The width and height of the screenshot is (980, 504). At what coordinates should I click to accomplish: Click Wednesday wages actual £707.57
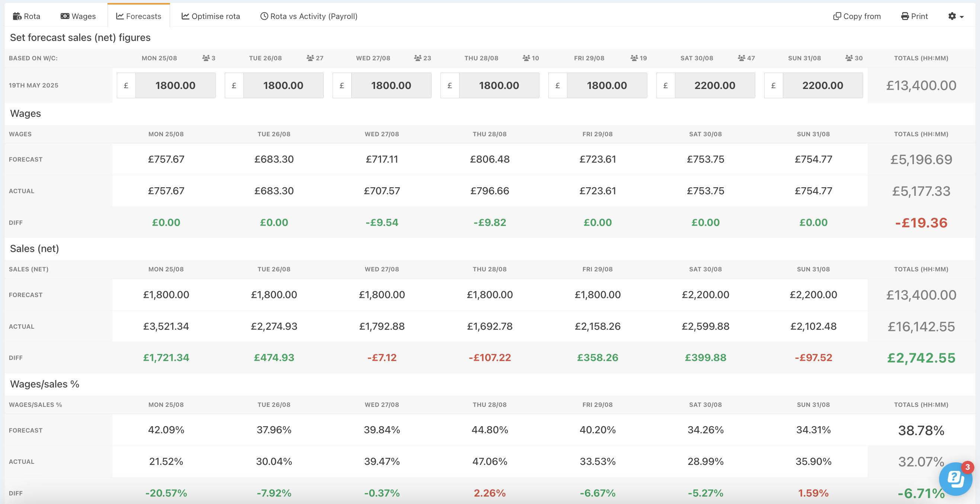pos(382,191)
